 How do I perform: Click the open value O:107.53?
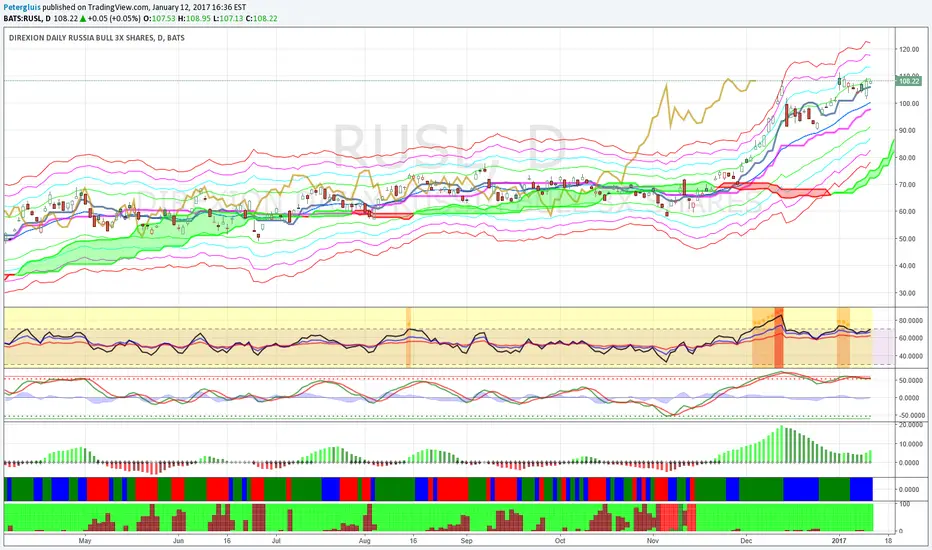[159, 18]
